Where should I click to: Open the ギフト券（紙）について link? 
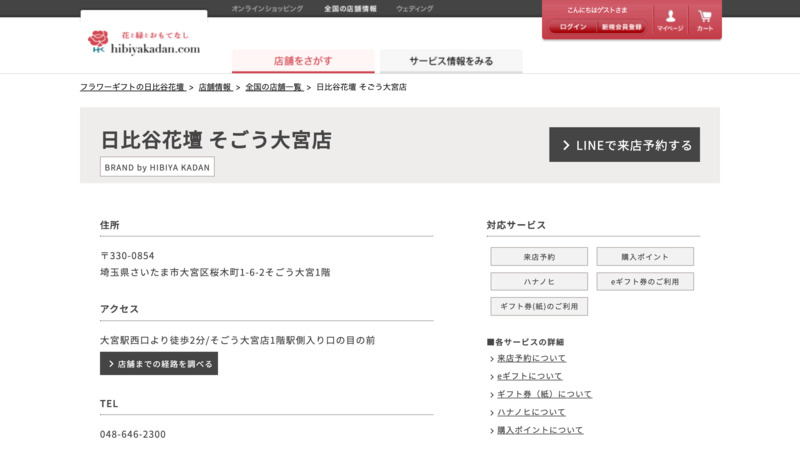(x=544, y=394)
